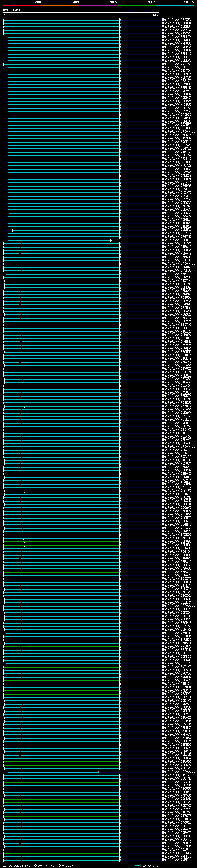Open hit UniRef100_C1MNU4

click(176, 23)
